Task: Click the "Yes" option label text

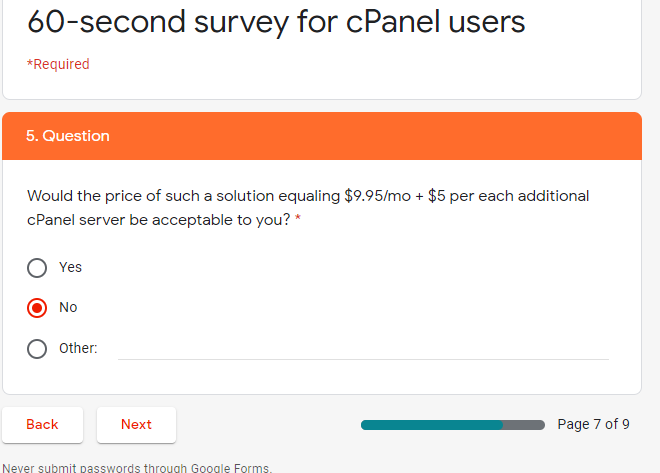Action: [71, 268]
